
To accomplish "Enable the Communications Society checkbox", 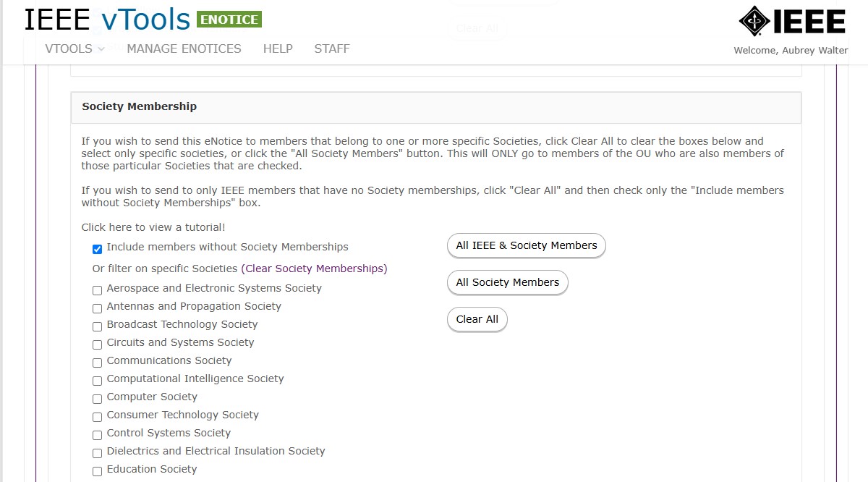I will tap(97, 363).
